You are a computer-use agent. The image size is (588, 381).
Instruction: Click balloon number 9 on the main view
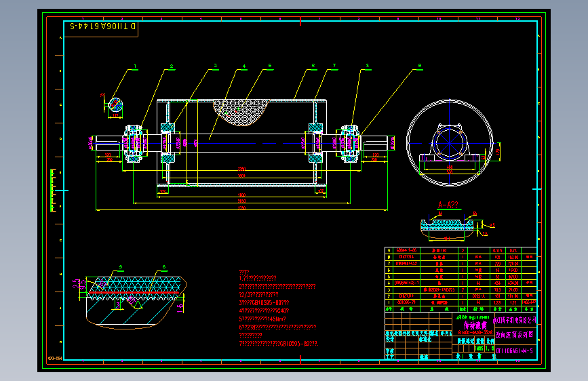(x=420, y=66)
